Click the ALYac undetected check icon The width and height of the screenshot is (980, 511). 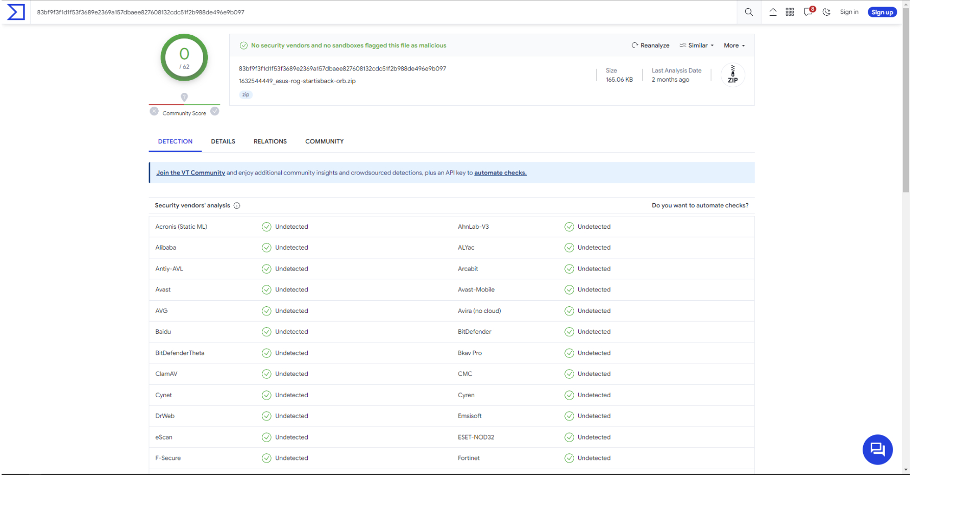pos(569,248)
